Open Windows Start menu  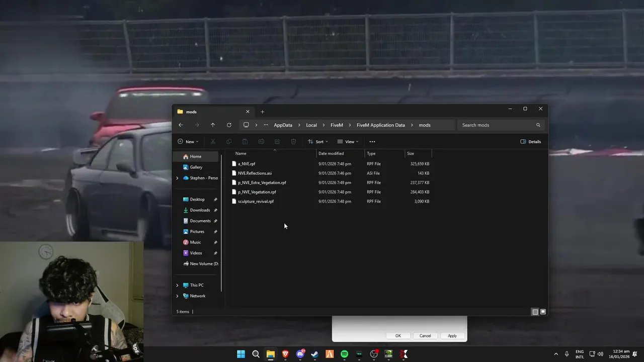(x=241, y=354)
